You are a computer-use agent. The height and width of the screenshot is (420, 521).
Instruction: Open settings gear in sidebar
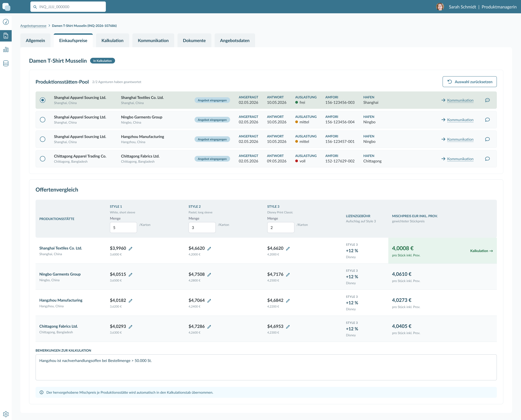pos(6,414)
